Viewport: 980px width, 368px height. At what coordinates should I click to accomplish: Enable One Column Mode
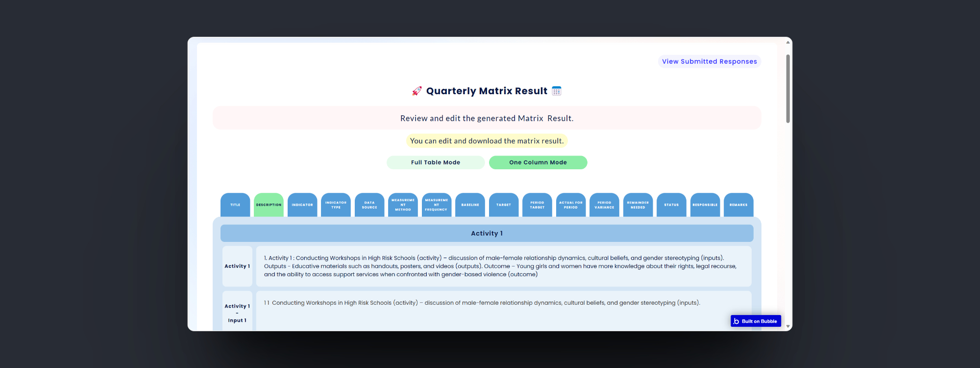click(x=538, y=162)
